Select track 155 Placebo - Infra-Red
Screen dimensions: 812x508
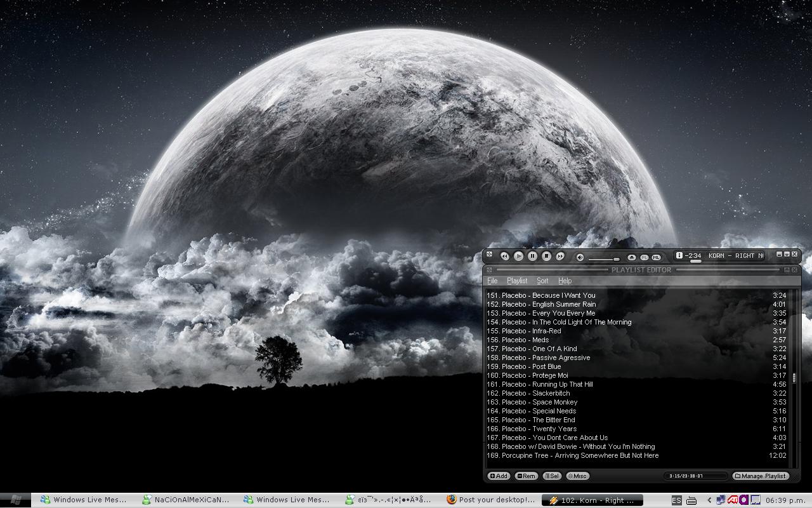coord(636,331)
